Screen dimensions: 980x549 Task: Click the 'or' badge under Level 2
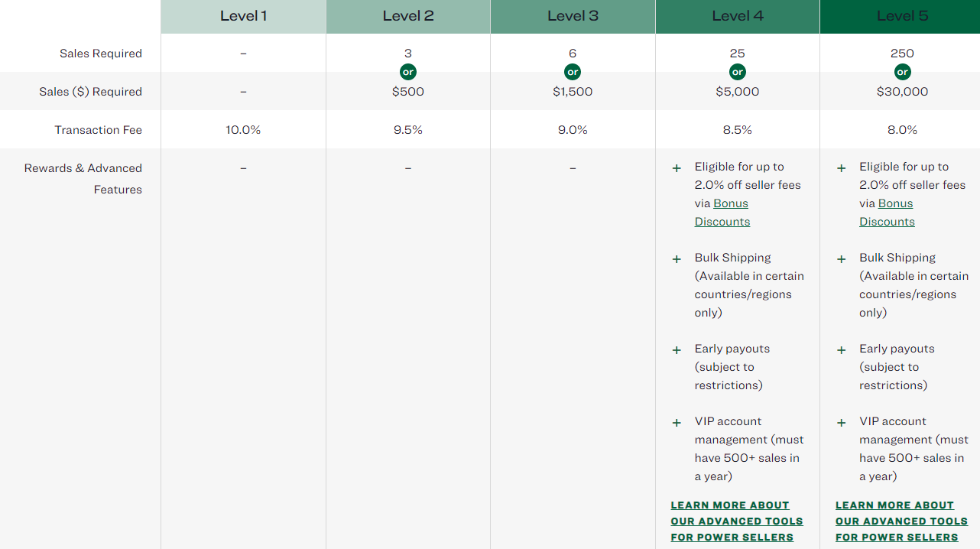[408, 72]
